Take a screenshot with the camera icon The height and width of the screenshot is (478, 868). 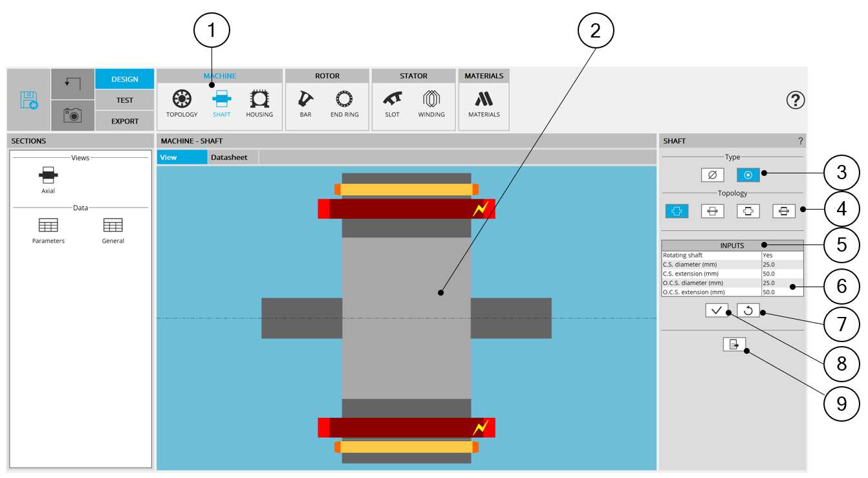coord(72,115)
